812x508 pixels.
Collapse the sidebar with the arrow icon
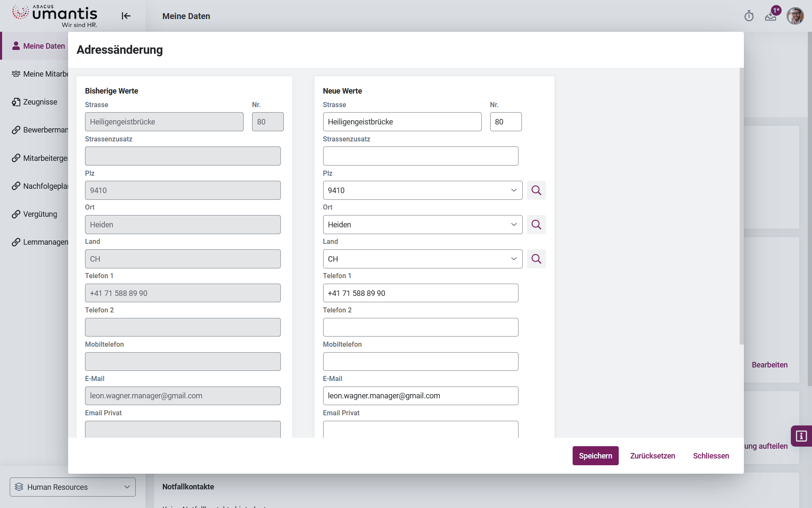tap(126, 16)
